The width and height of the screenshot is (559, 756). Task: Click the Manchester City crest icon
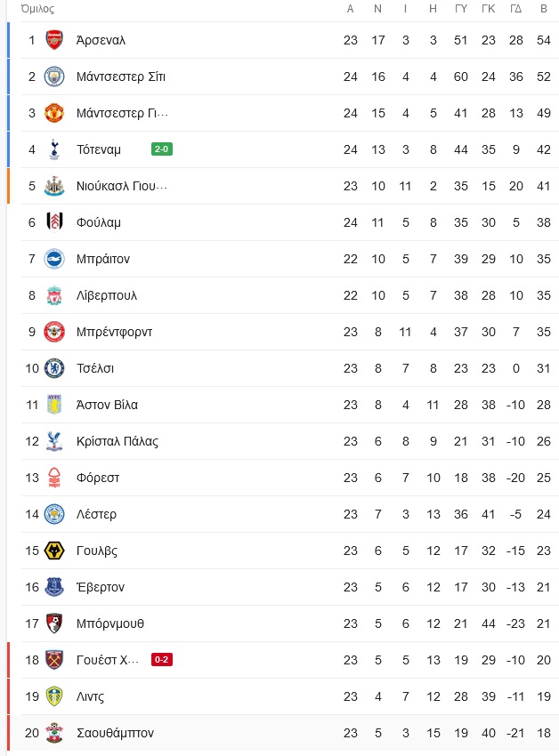[x=54, y=76]
